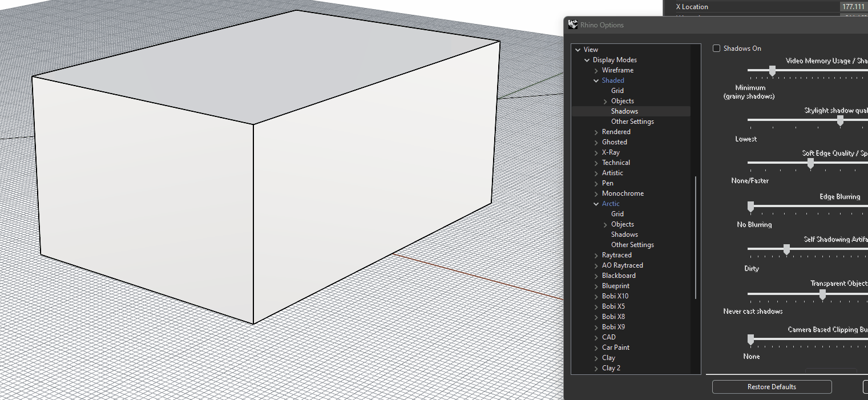Expand the Technical display mode
Viewport: 868px width, 400px height.
click(x=596, y=163)
